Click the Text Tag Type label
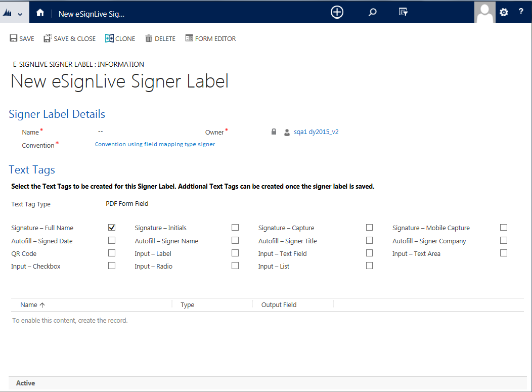This screenshot has height=392, width=532. tap(31, 204)
